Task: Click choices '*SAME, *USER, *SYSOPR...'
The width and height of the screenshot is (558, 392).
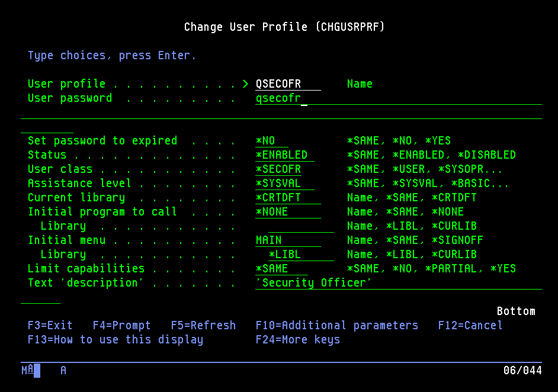Action: click(425, 169)
